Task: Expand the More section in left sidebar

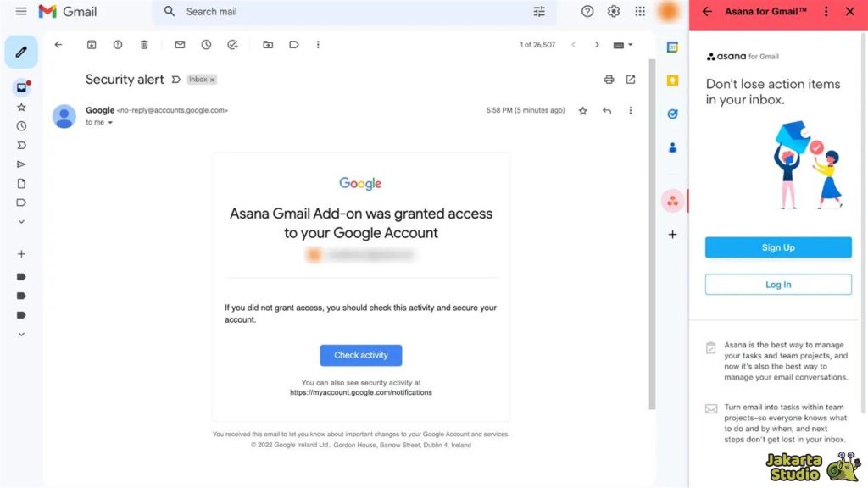Action: click(x=21, y=222)
